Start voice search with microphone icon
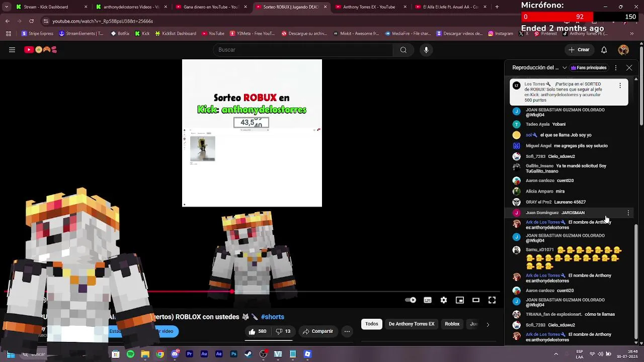The height and width of the screenshot is (362, 644). pyautogui.click(x=426, y=50)
